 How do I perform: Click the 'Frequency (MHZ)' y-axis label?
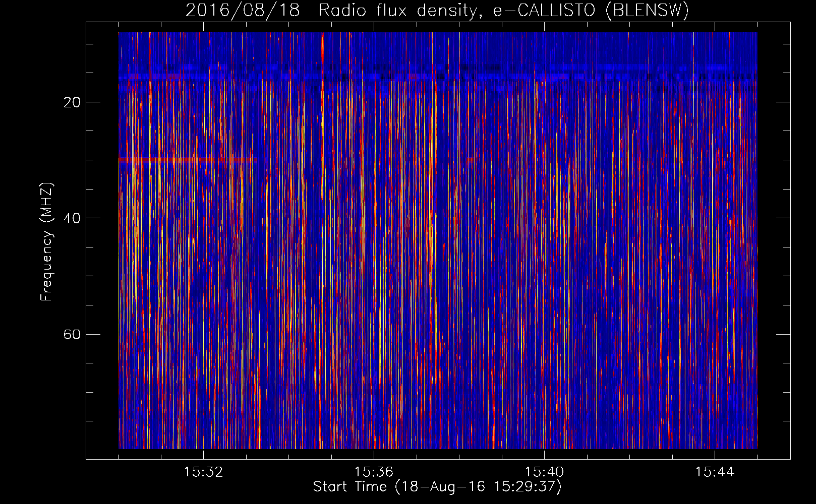(x=46, y=242)
